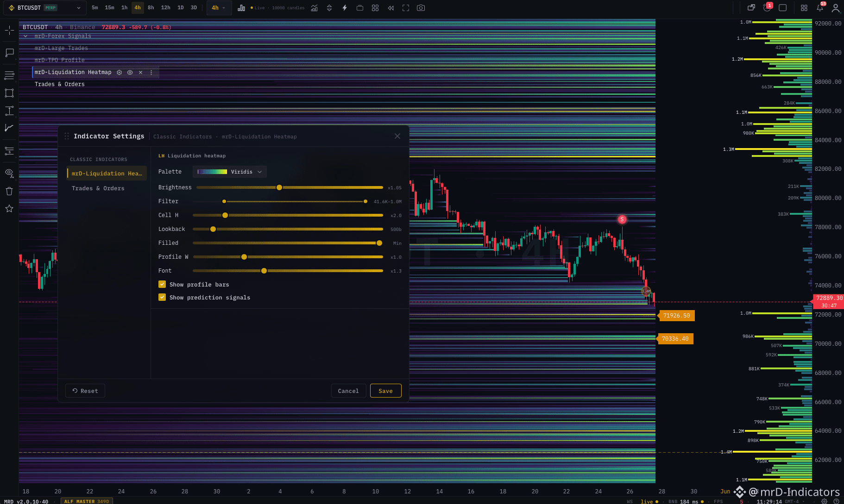Reset indicator settings to defaults
Screen dimensions: 844x504
pyautogui.click(x=85, y=391)
